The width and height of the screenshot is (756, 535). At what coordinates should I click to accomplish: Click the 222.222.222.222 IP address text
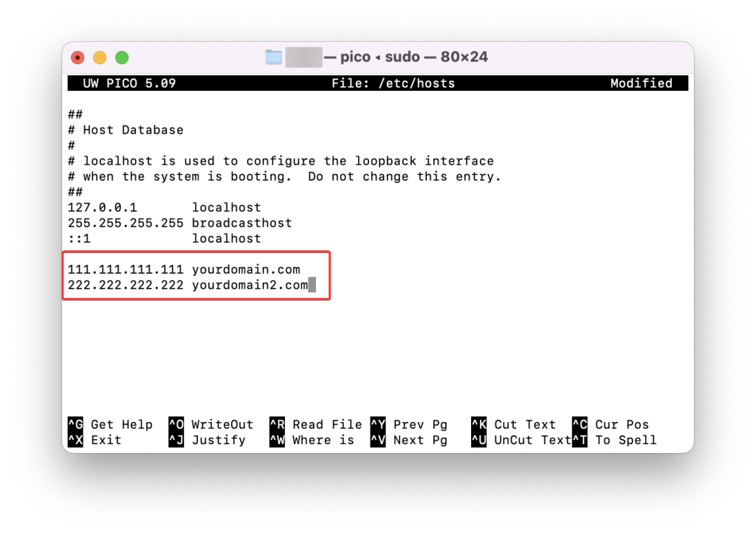126,285
